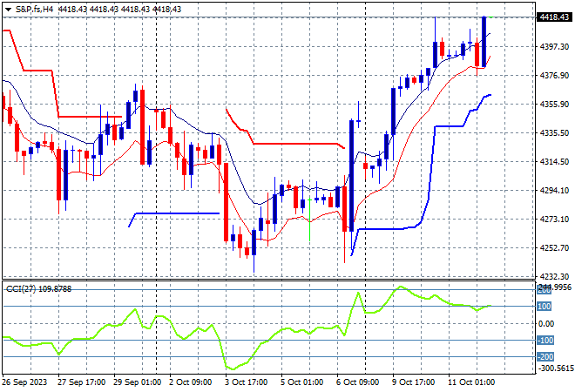
Task: Select the CCI(27) indicator label
Action: pos(21,289)
